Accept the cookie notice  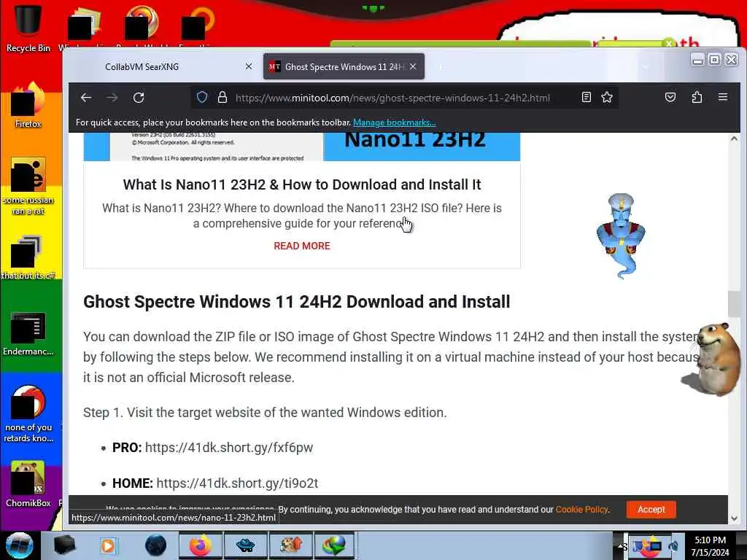point(651,509)
